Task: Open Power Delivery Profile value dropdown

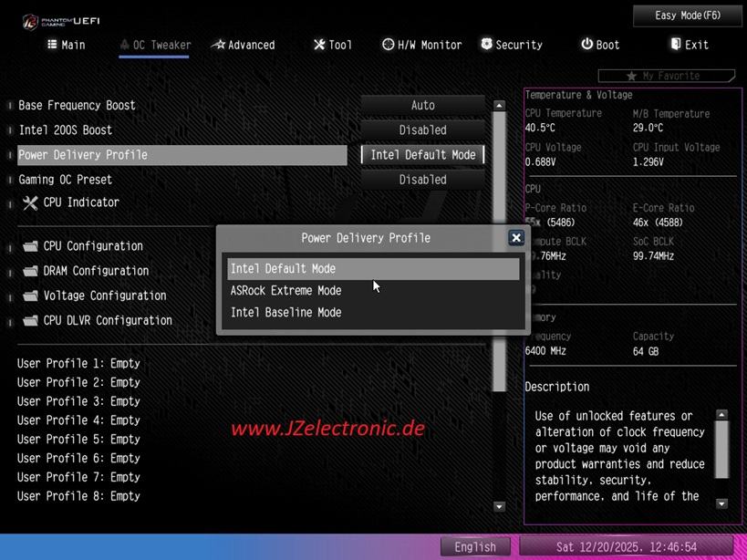Action: point(422,155)
